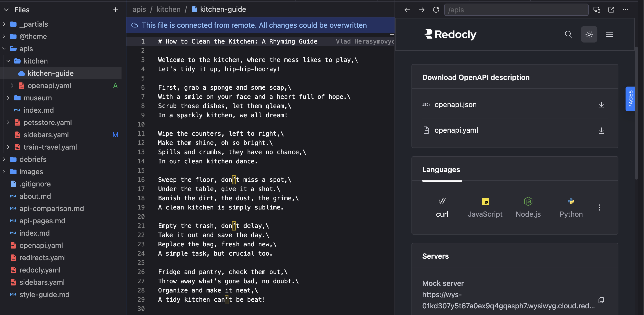Click the preview forward arrow
Screen dimensions: 644x315
tap(422, 10)
